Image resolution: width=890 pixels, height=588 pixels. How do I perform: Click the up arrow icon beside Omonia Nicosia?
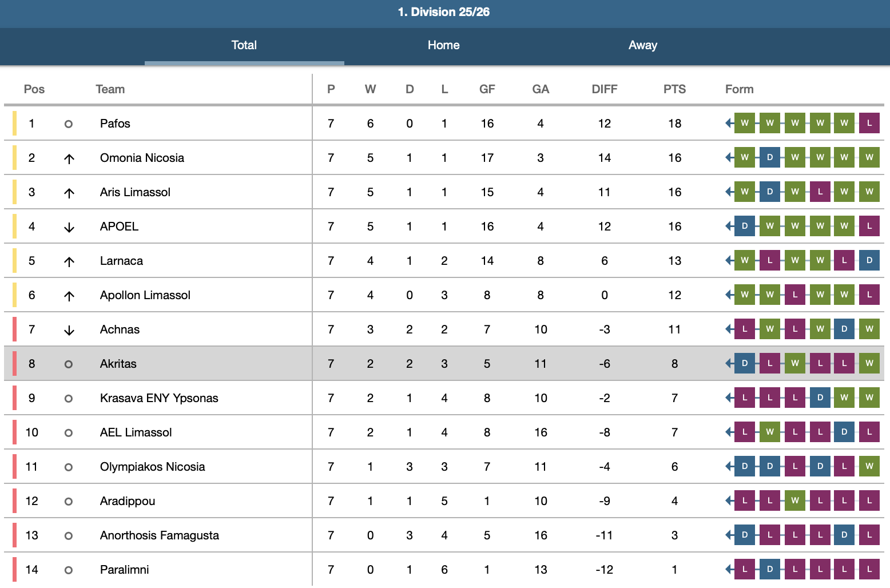(69, 158)
